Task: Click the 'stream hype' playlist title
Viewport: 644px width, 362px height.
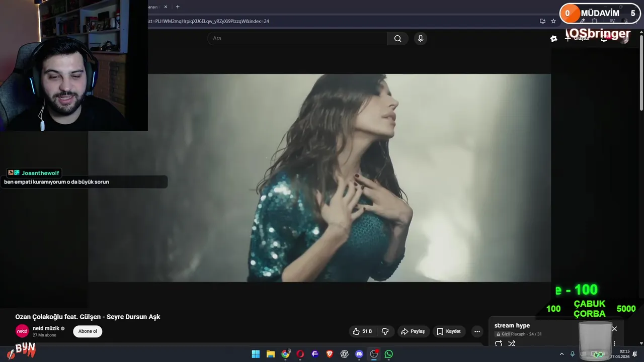Action: coord(512,325)
